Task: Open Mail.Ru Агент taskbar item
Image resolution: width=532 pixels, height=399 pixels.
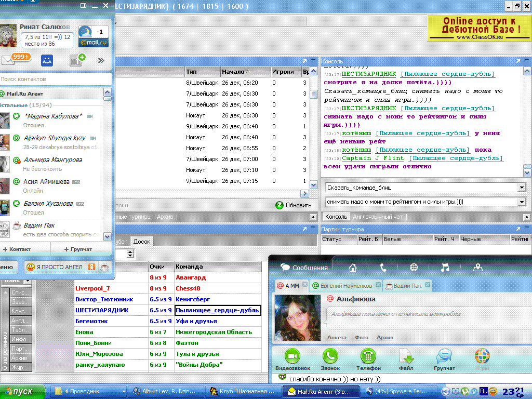Action: (x=321, y=392)
